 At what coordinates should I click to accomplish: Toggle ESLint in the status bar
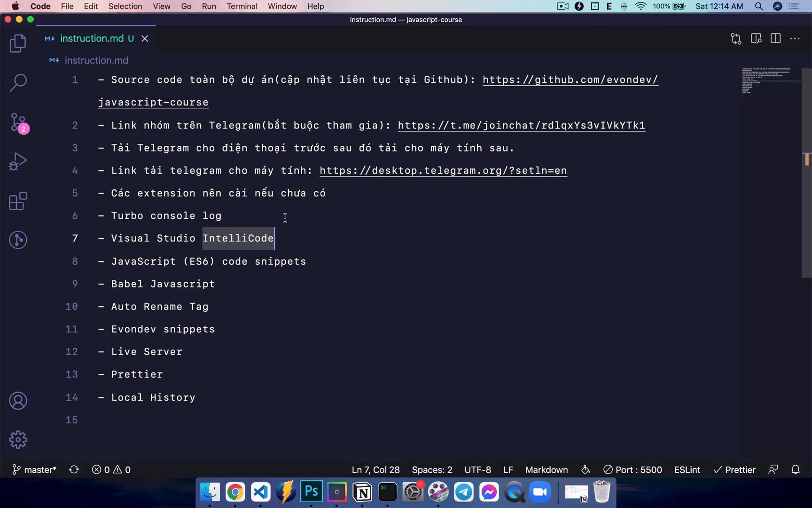pyautogui.click(x=687, y=470)
